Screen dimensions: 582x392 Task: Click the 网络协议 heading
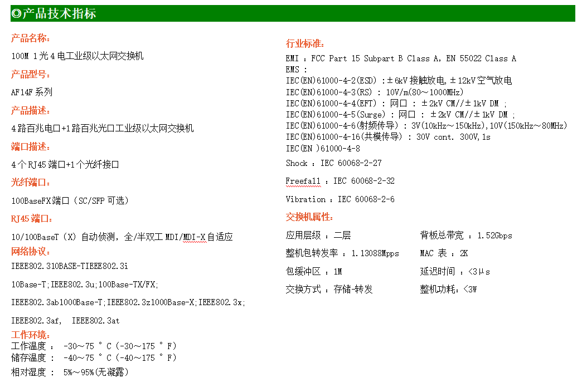31,252
